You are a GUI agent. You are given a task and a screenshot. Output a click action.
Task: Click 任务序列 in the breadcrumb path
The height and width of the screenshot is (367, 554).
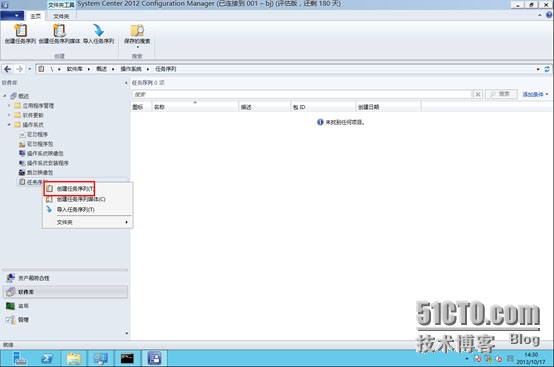pos(166,69)
